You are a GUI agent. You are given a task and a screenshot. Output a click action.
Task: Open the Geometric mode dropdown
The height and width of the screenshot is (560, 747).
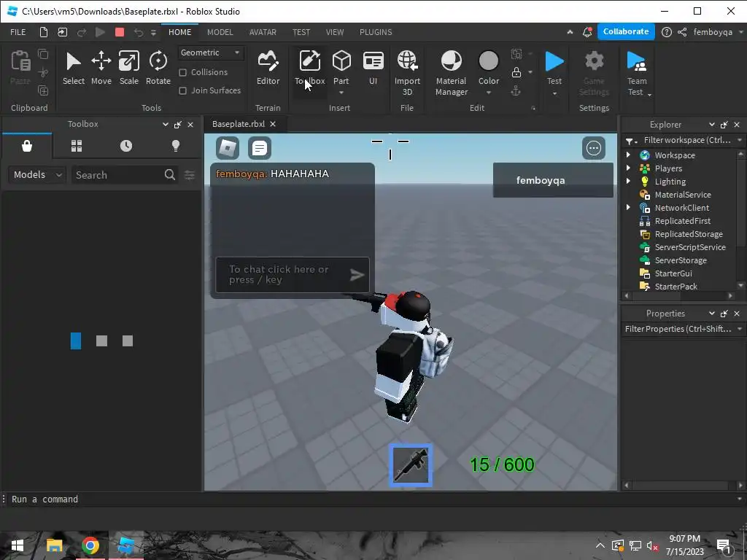211,52
